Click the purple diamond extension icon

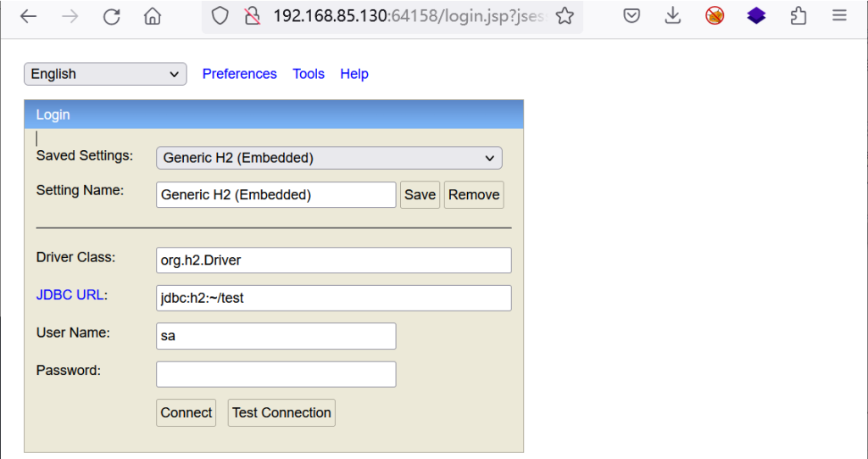756,16
